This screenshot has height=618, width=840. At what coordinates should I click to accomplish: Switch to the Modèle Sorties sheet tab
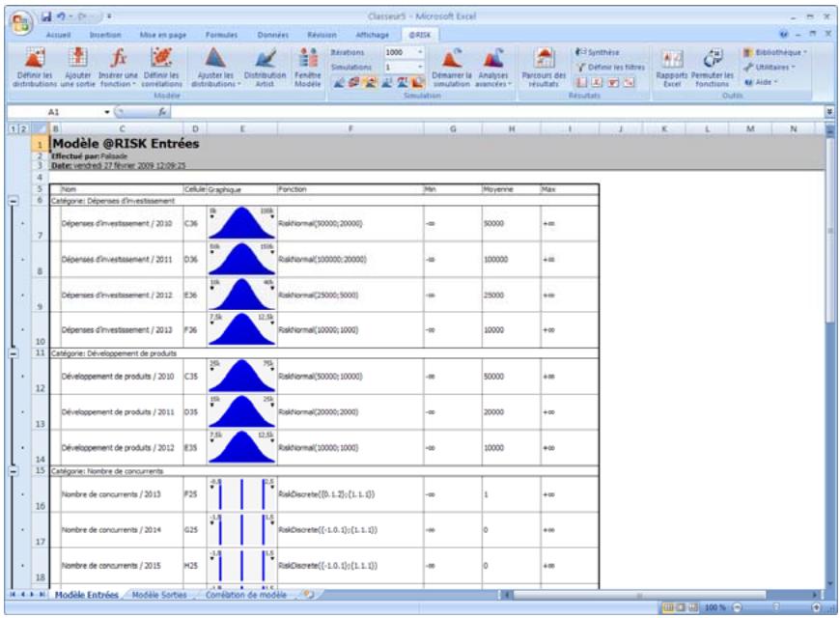coord(158,596)
